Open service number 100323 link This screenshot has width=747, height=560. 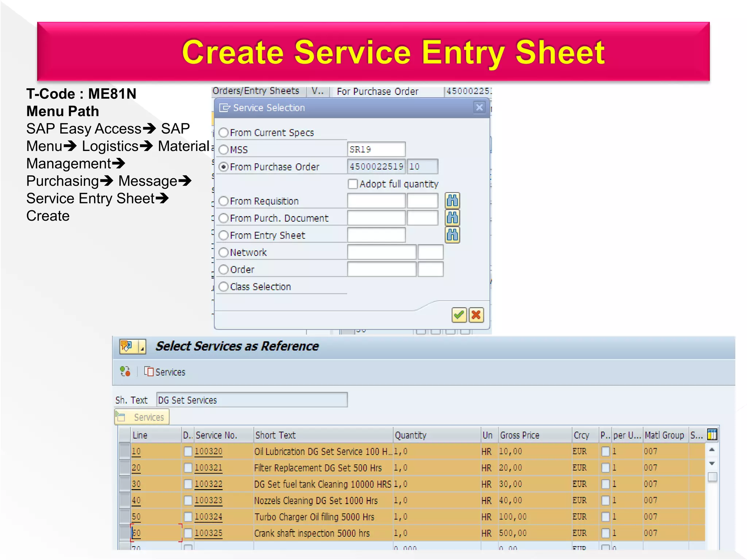pos(208,500)
